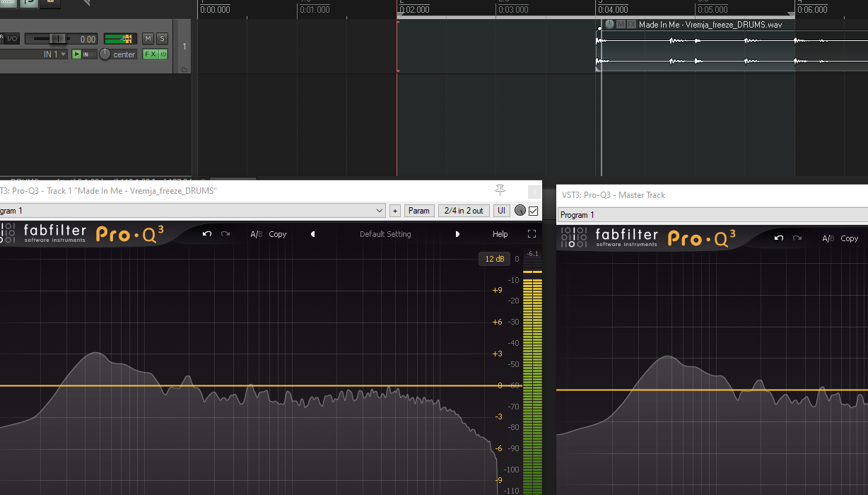Click the plus button in Track 1 Pro-Q3
Viewport: 868px width, 495px height.
coord(394,211)
